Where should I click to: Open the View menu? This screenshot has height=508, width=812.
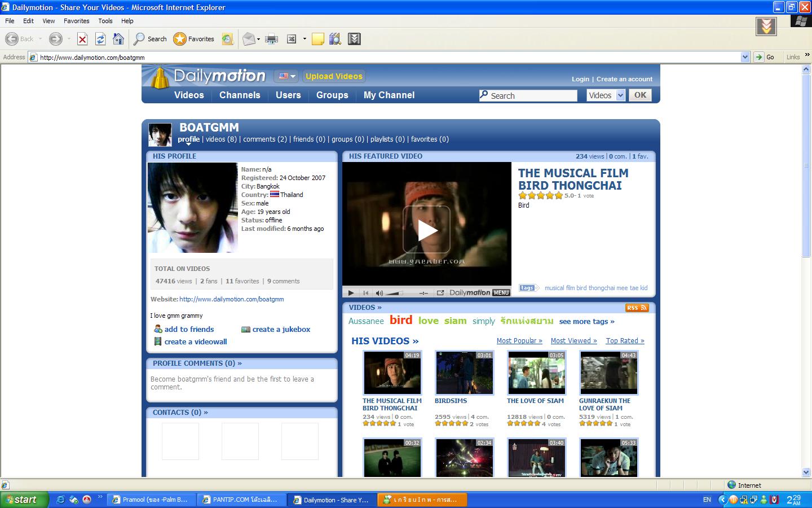pos(48,21)
